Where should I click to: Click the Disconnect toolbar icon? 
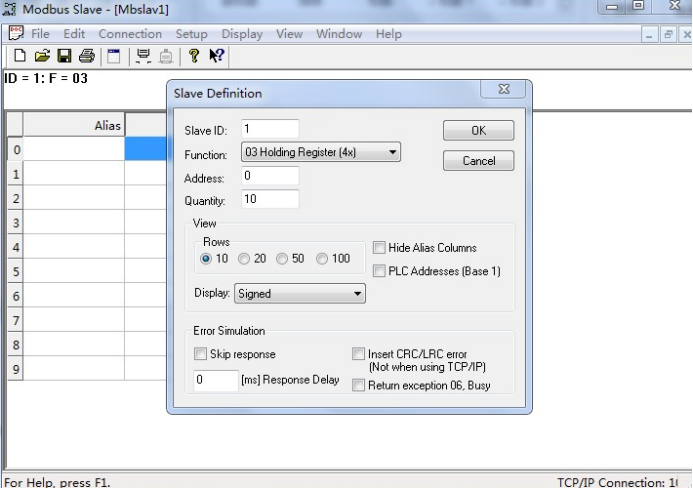point(166,57)
